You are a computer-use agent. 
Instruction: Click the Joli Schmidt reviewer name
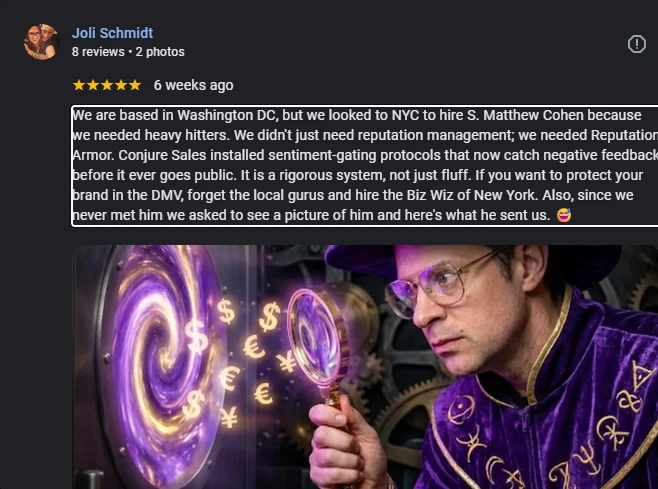(x=112, y=33)
